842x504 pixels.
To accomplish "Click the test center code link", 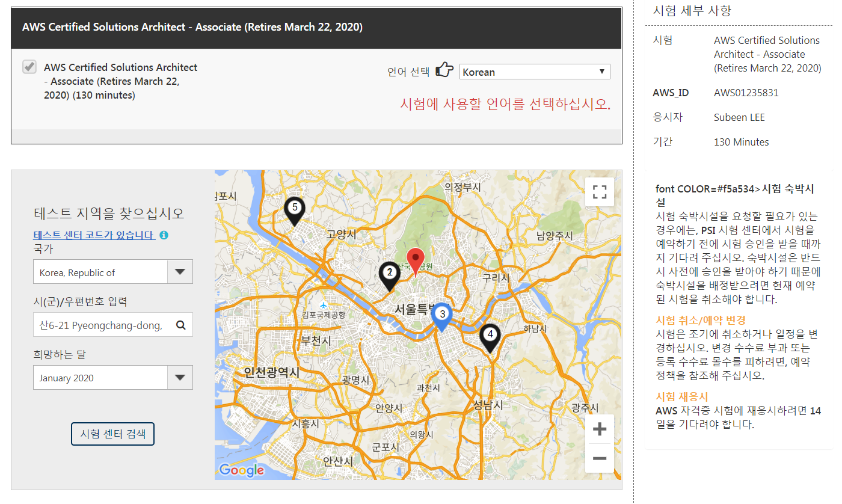I will [94, 235].
